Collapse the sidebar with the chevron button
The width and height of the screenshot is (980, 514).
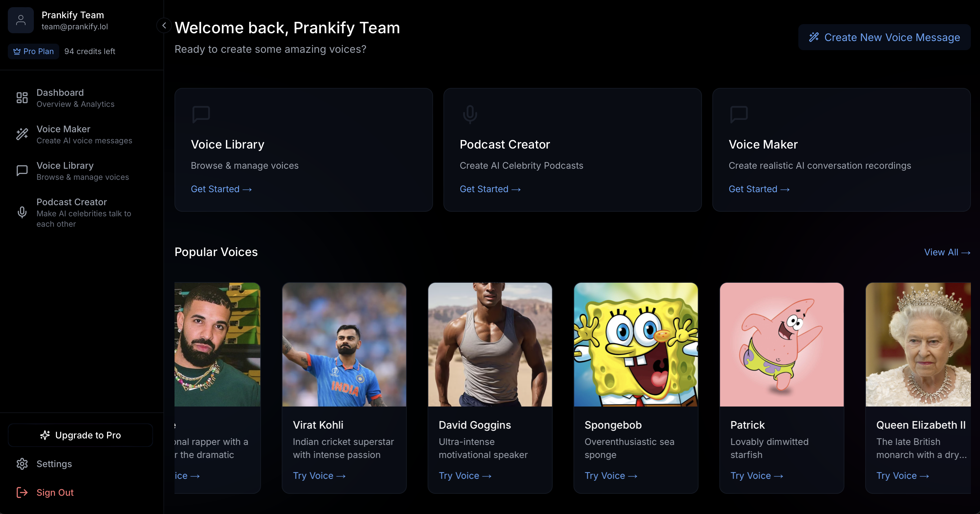pyautogui.click(x=164, y=25)
